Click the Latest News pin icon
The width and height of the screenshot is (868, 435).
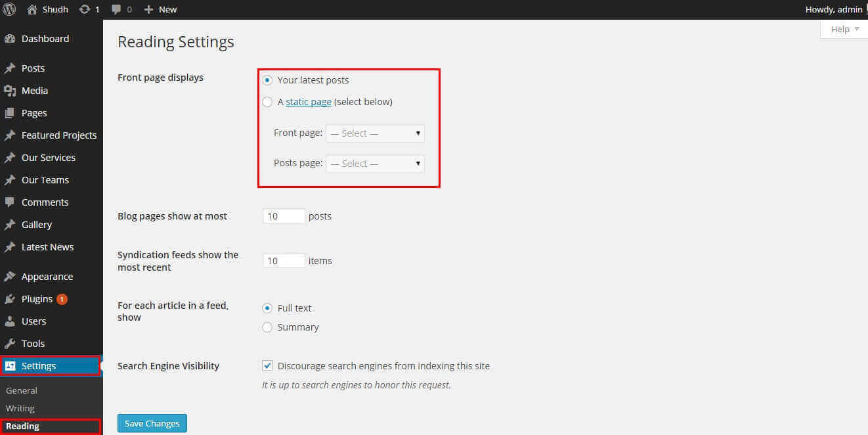(10, 247)
